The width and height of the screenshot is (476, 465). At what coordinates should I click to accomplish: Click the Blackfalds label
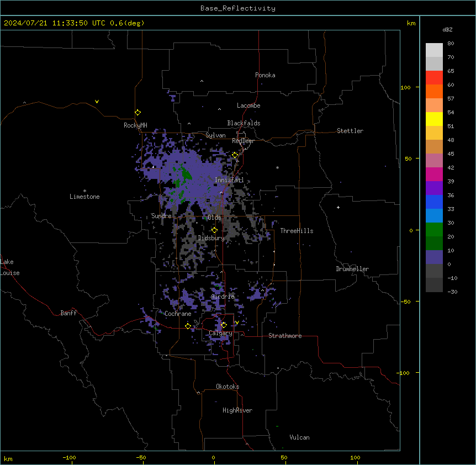pos(244,123)
